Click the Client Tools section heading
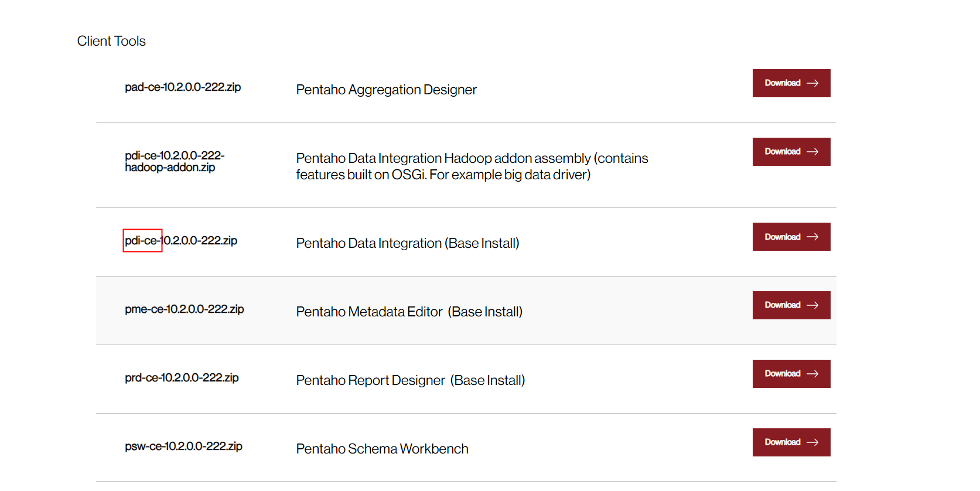 pos(111,41)
